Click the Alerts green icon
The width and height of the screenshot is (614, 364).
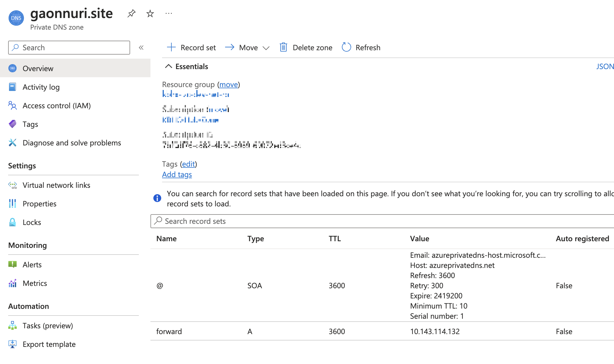[12, 264]
